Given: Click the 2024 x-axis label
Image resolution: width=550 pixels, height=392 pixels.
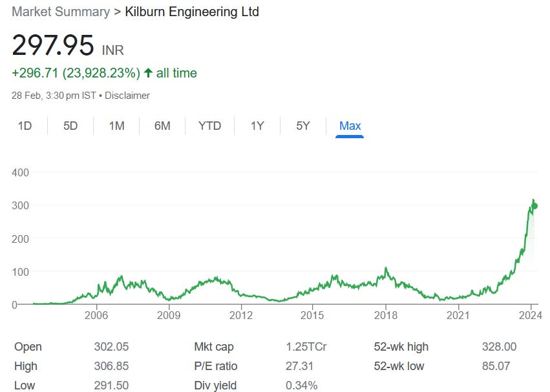Looking at the screenshot, I should click(531, 315).
